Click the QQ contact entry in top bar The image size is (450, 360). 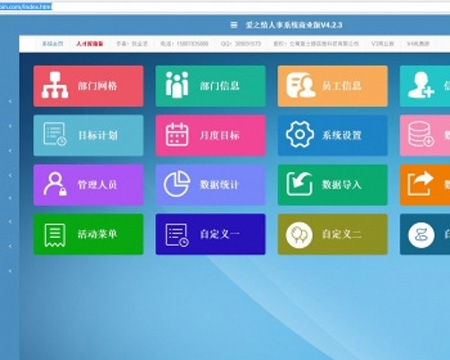pos(240,44)
